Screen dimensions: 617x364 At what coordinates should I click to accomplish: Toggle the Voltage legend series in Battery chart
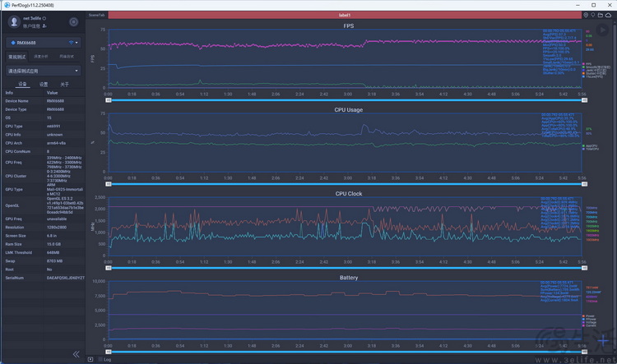pos(590,322)
